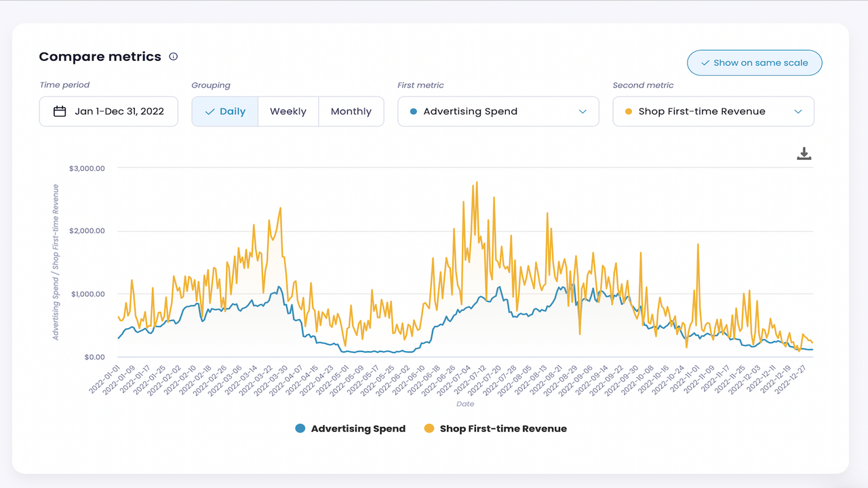Switch grouping to Monthly
Viewport: 868px width, 488px height.
351,110
